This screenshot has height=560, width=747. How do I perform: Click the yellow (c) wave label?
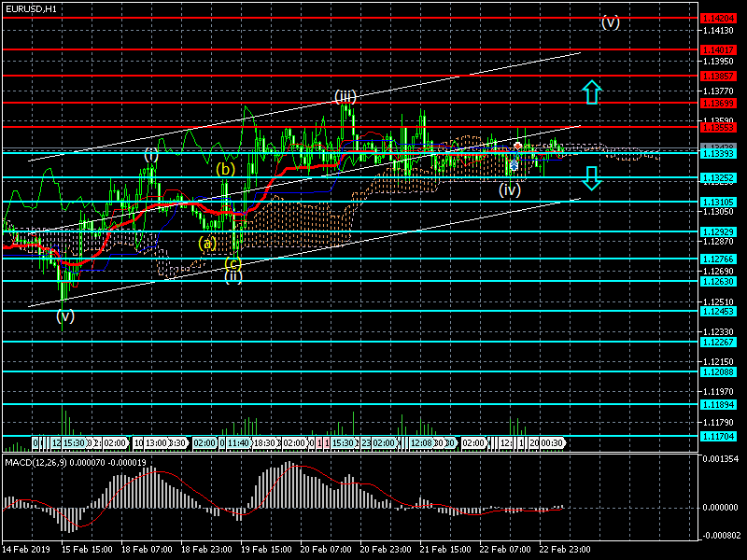[233, 262]
